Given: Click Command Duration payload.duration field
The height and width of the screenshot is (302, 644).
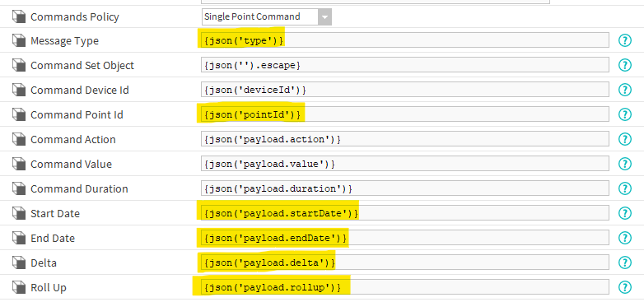Looking at the screenshot, I should [405, 188].
